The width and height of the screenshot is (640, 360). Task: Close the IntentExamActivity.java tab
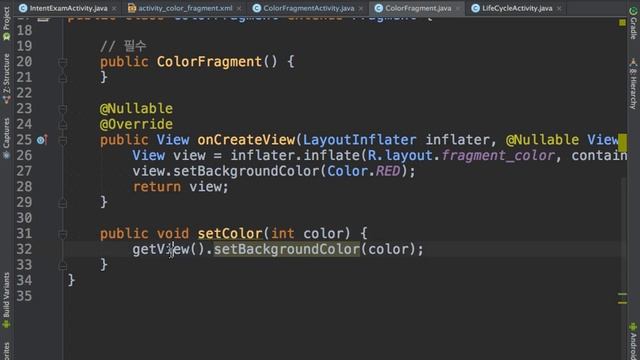pyautogui.click(x=114, y=9)
